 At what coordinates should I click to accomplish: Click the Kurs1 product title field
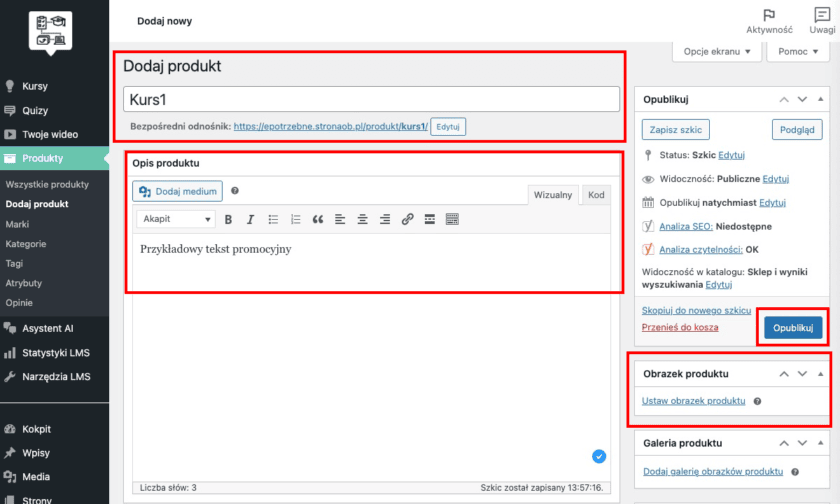(x=371, y=100)
